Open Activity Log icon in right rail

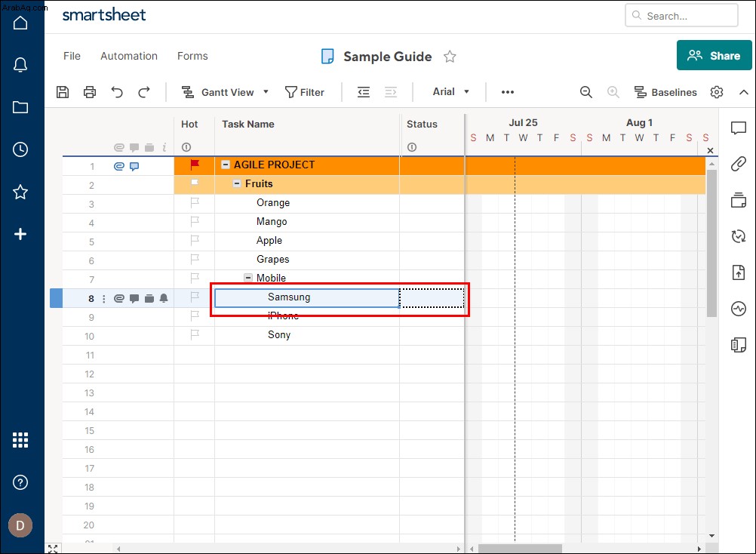pyautogui.click(x=738, y=309)
